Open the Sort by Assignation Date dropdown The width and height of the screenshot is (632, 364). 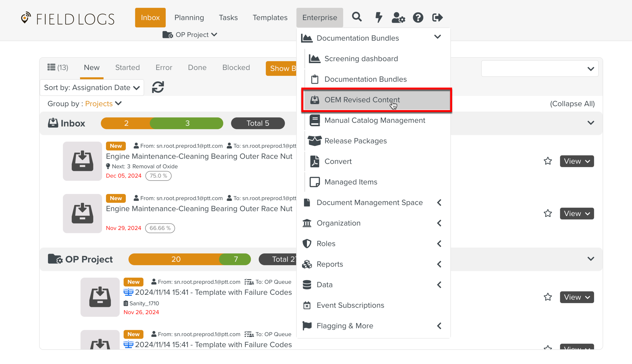92,88
